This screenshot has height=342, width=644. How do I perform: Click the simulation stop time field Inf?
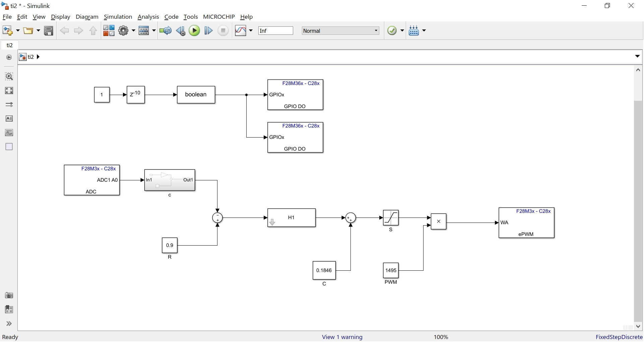(276, 31)
